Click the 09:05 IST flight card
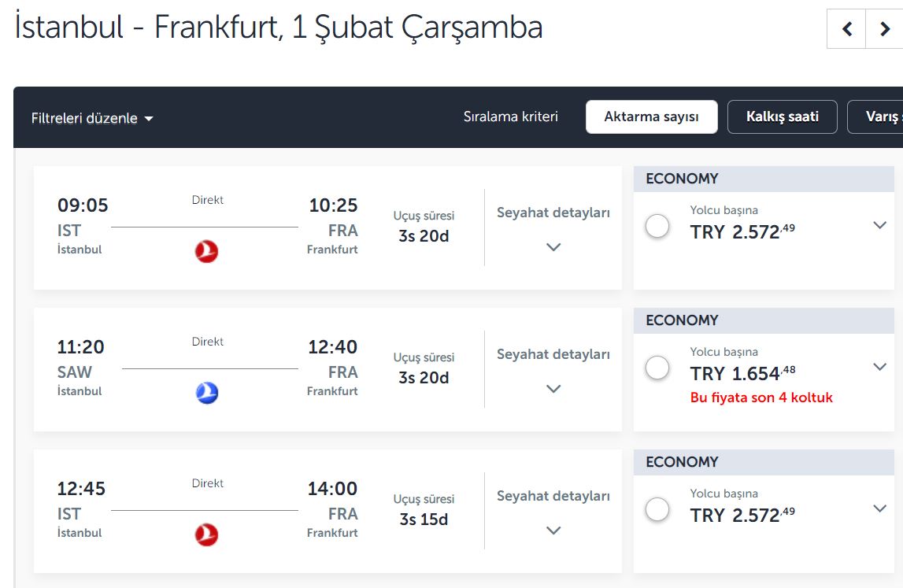The width and height of the screenshot is (903, 588). coord(328,228)
